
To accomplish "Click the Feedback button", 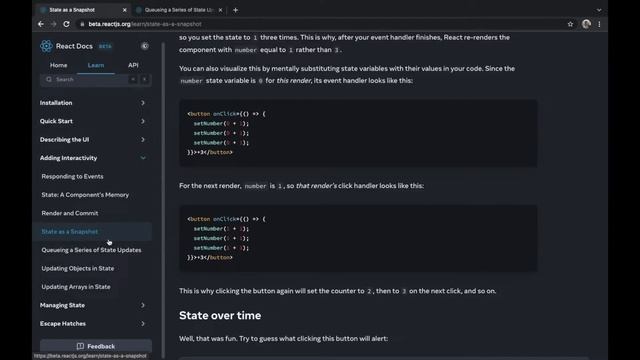I will coord(96,346).
